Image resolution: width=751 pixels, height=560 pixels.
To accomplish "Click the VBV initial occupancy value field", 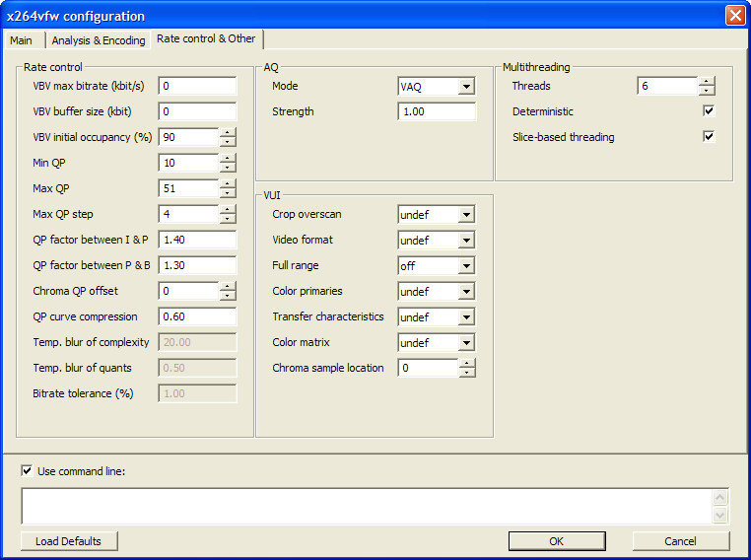I will click(x=188, y=137).
